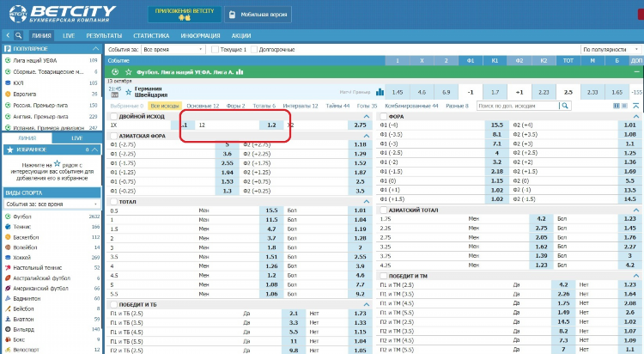Viewport: 644px width, 354px height.
Task: Tick the Победит и ТБ checkbox
Action: pos(113,305)
